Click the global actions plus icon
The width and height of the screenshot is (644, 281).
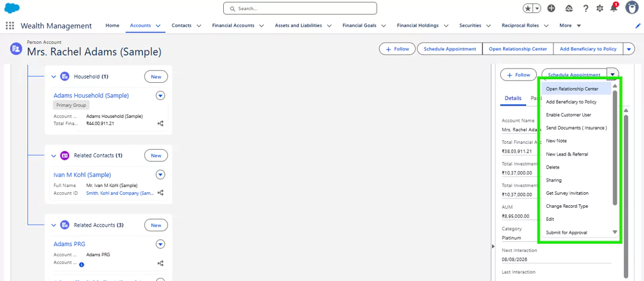(x=551, y=8)
